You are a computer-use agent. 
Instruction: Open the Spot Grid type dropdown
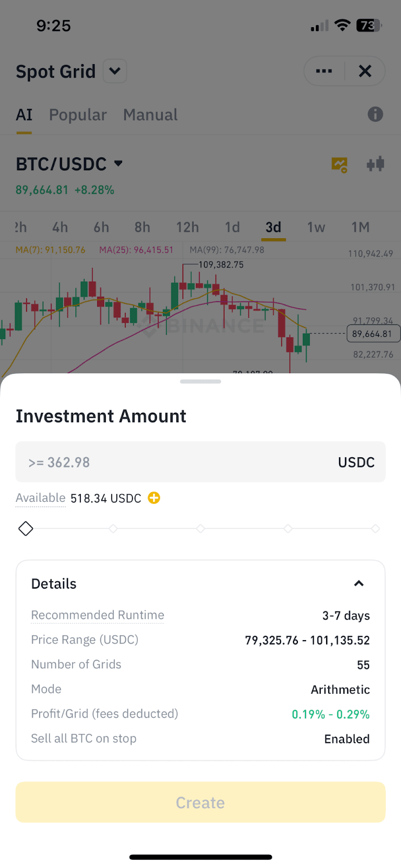point(115,71)
